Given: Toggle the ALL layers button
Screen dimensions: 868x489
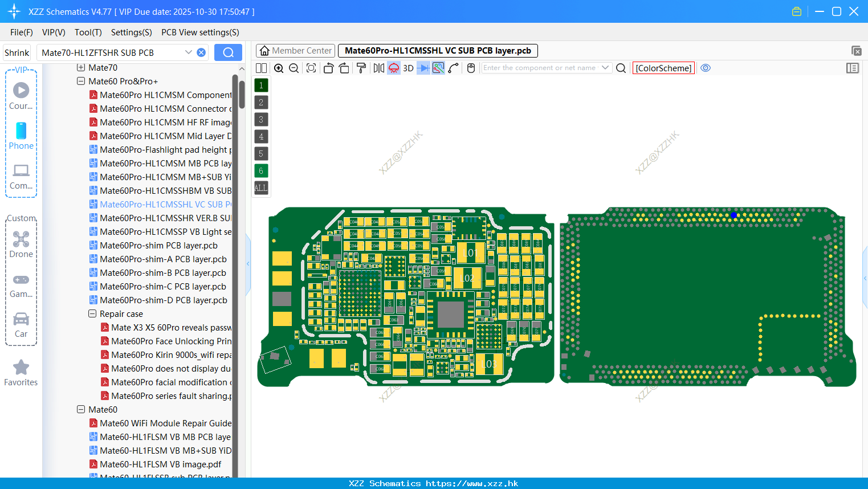Looking at the screenshot, I should (261, 188).
